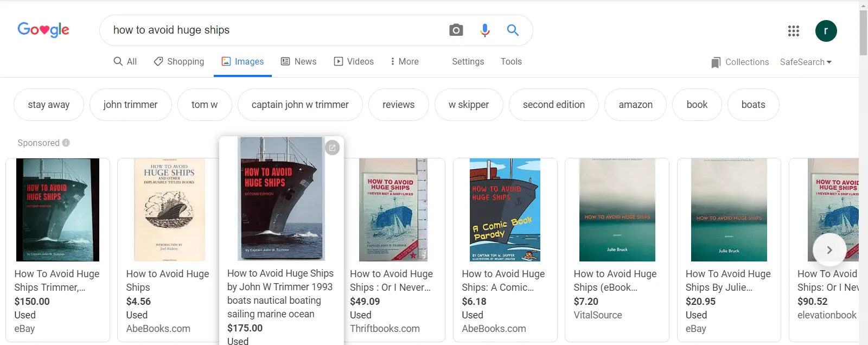
Task: Select the 'reviews' filter chip
Action: point(398,105)
